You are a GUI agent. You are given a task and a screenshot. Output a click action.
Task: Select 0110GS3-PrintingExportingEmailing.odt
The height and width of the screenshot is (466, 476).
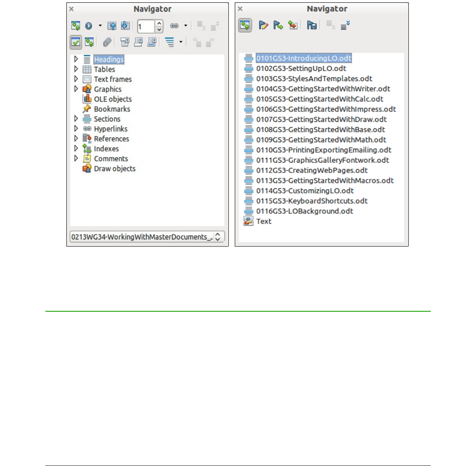tap(324, 150)
